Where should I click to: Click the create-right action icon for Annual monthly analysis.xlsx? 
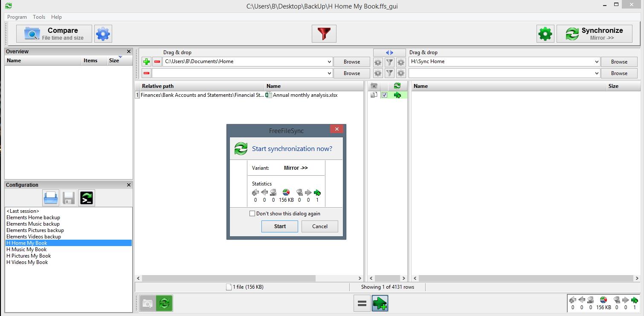click(x=397, y=95)
